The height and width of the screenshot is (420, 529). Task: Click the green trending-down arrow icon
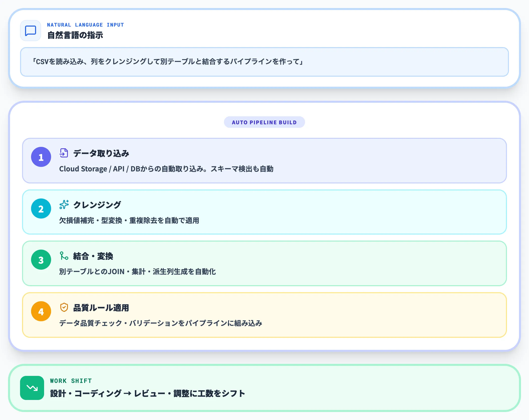[32, 388]
